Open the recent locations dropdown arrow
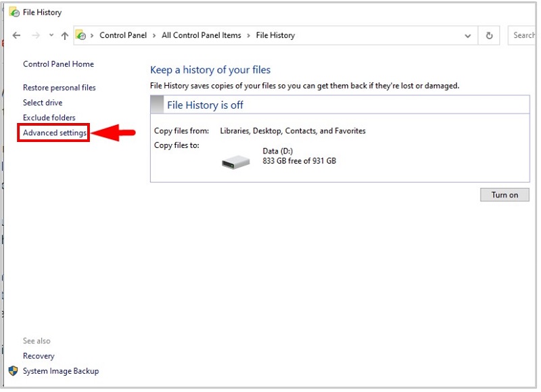Image resolution: width=541 pixels, height=392 pixels. click(x=51, y=36)
